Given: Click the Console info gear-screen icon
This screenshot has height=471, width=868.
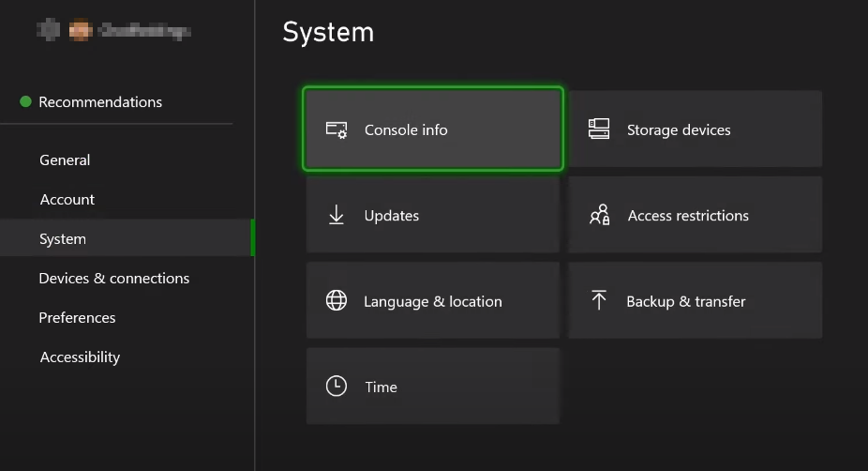Looking at the screenshot, I should point(337,130).
